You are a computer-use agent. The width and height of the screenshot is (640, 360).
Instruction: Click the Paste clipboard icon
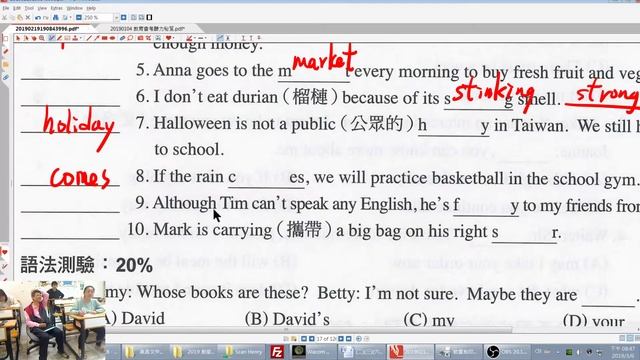(x=20, y=18)
